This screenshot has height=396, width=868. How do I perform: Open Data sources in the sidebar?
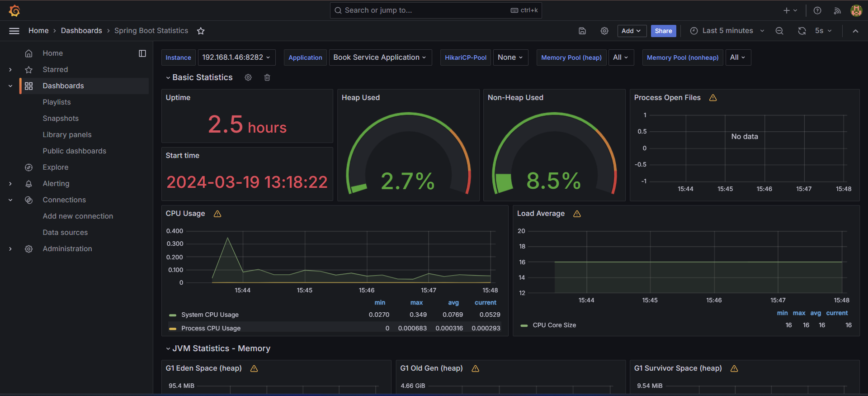(65, 233)
